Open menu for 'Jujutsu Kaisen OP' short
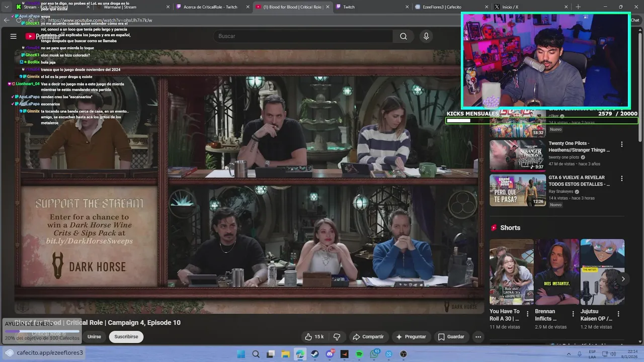 (x=618, y=314)
